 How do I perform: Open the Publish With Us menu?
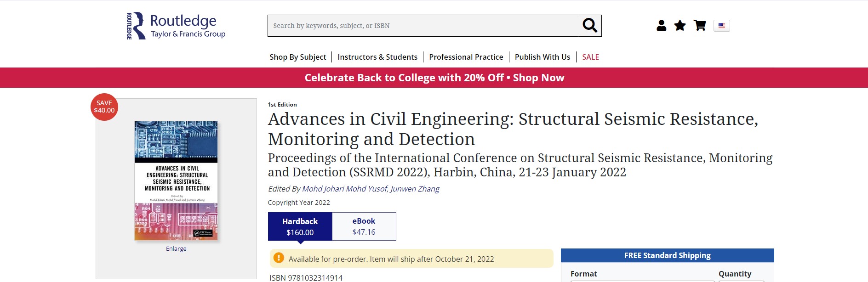(x=542, y=57)
